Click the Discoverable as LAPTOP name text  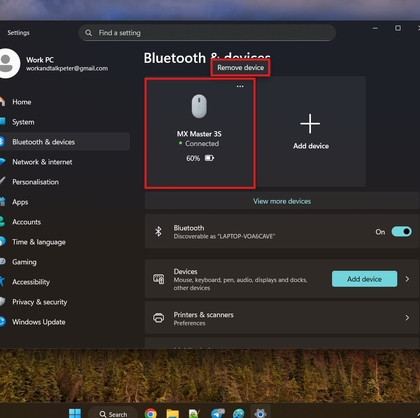224,237
